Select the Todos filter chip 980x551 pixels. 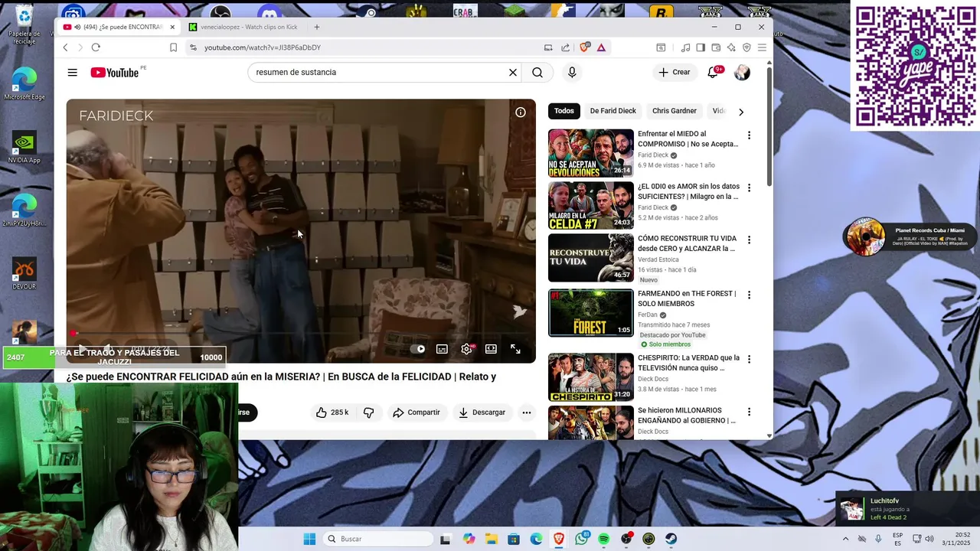564,111
